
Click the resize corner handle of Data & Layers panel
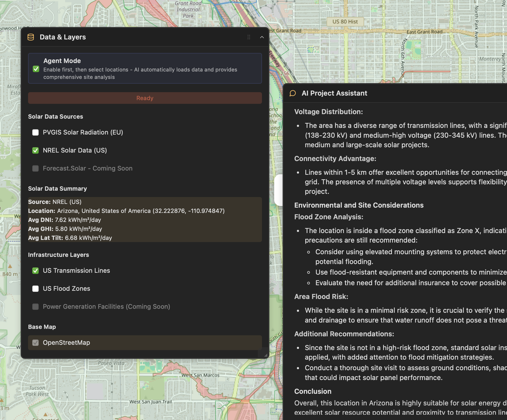(x=265, y=355)
